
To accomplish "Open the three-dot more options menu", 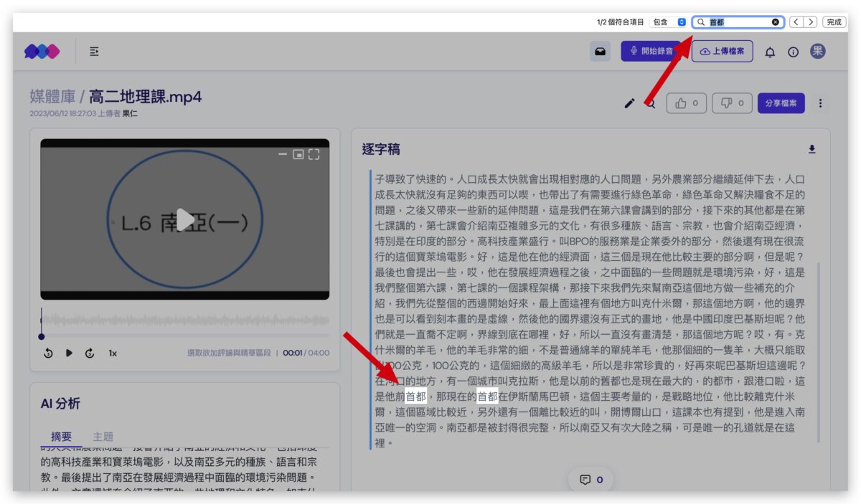I will tap(820, 103).
